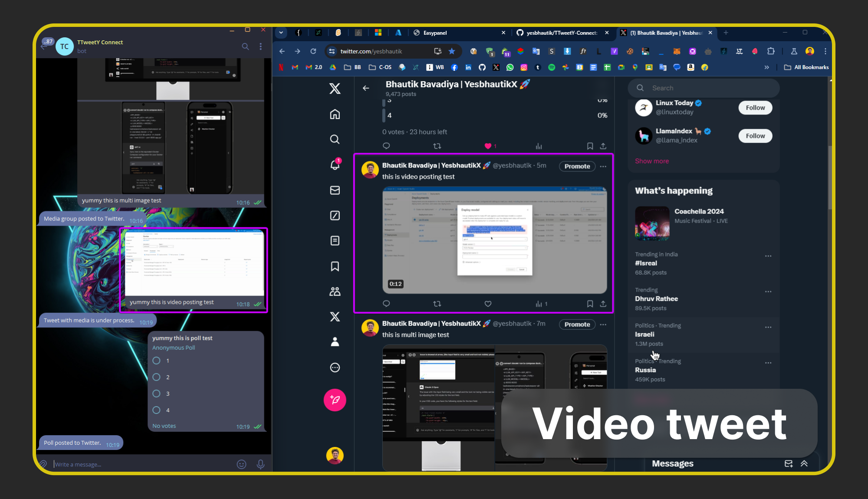This screenshot has width=868, height=499.
Task: Select poll option 1 radio button
Action: coord(157,361)
